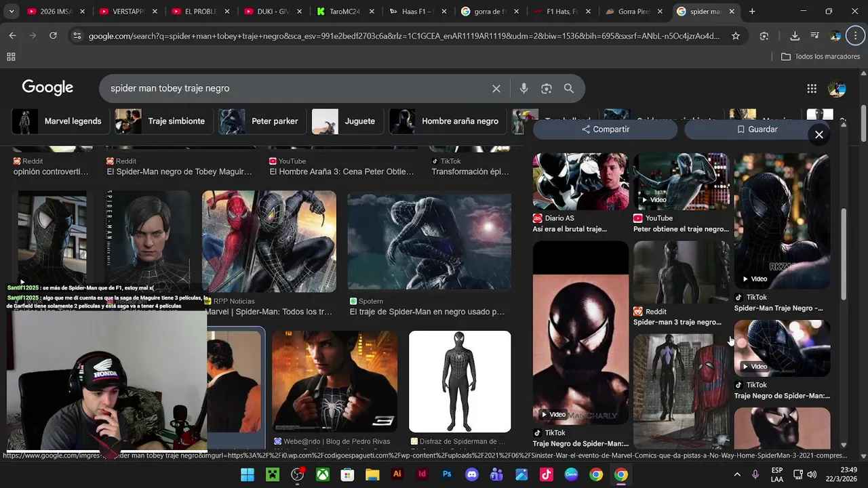
Task: Click the Google logo
Action: tap(47, 87)
